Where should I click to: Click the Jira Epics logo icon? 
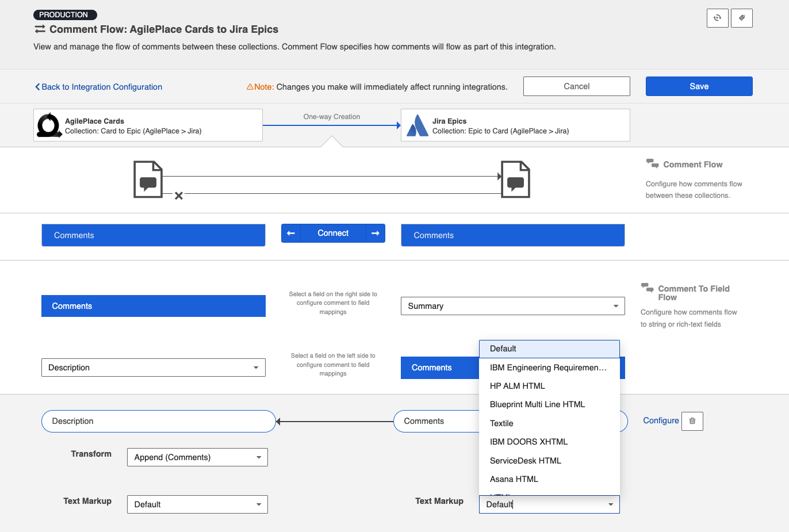418,125
